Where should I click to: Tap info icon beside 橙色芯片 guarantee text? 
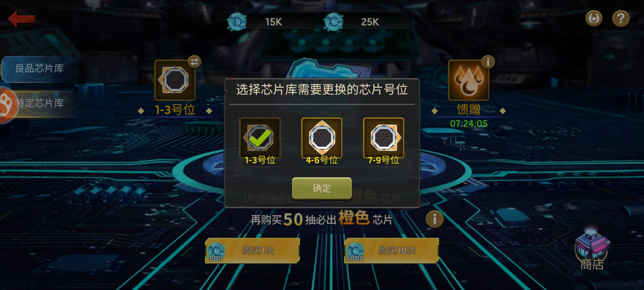pos(434,219)
